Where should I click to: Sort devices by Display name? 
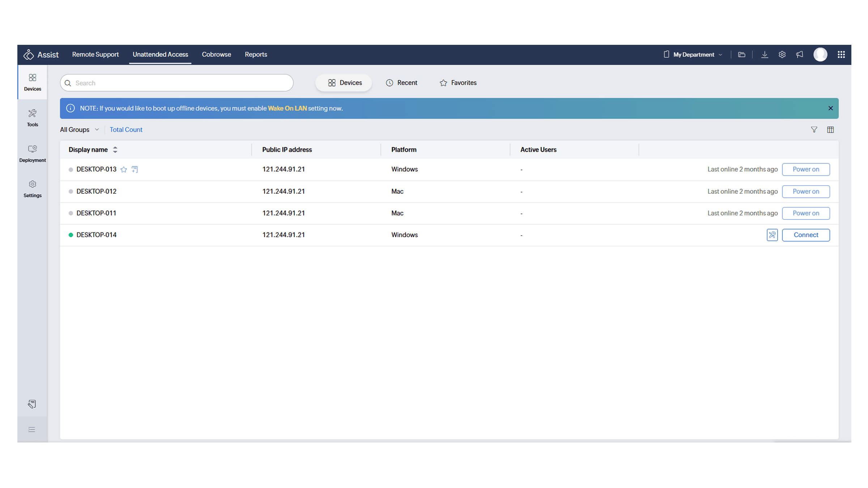coord(115,149)
